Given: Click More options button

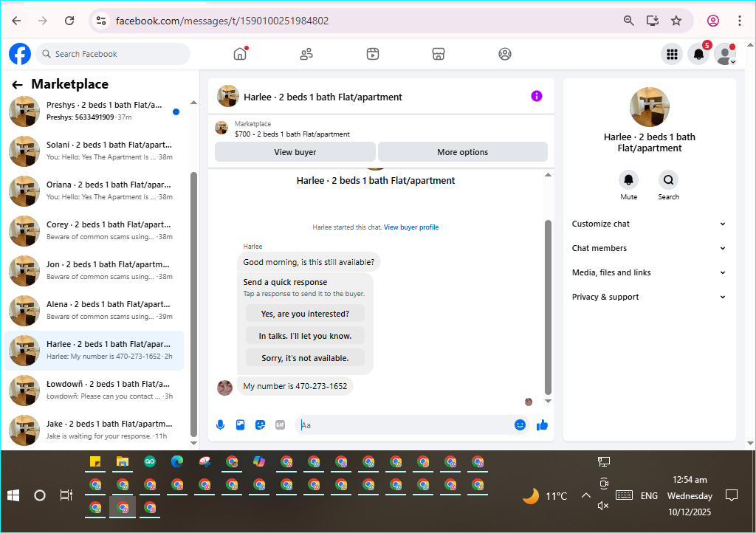Looking at the screenshot, I should pos(463,152).
